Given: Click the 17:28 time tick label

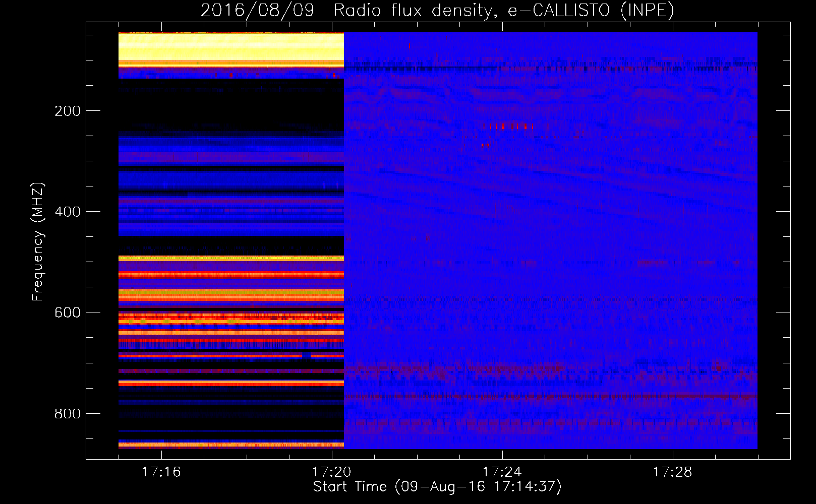Looking at the screenshot, I should click(x=672, y=472).
